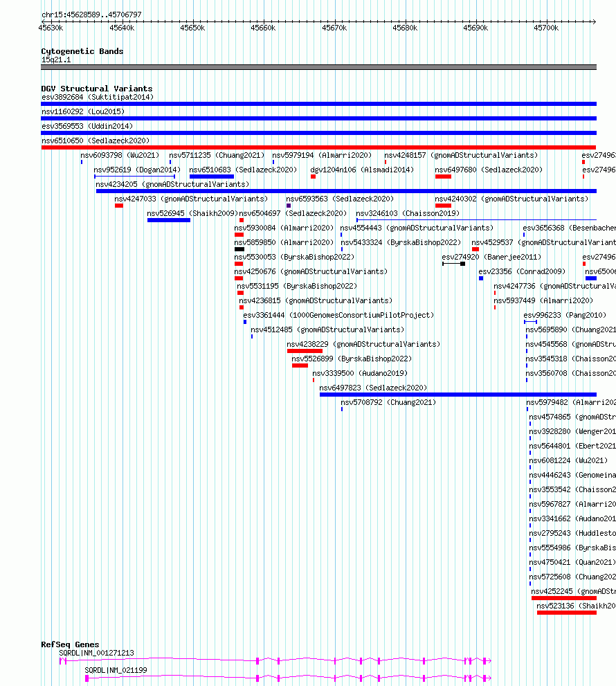
Task: Select the chr15:45628589..45706797 coordinates text
Action: tap(91, 15)
